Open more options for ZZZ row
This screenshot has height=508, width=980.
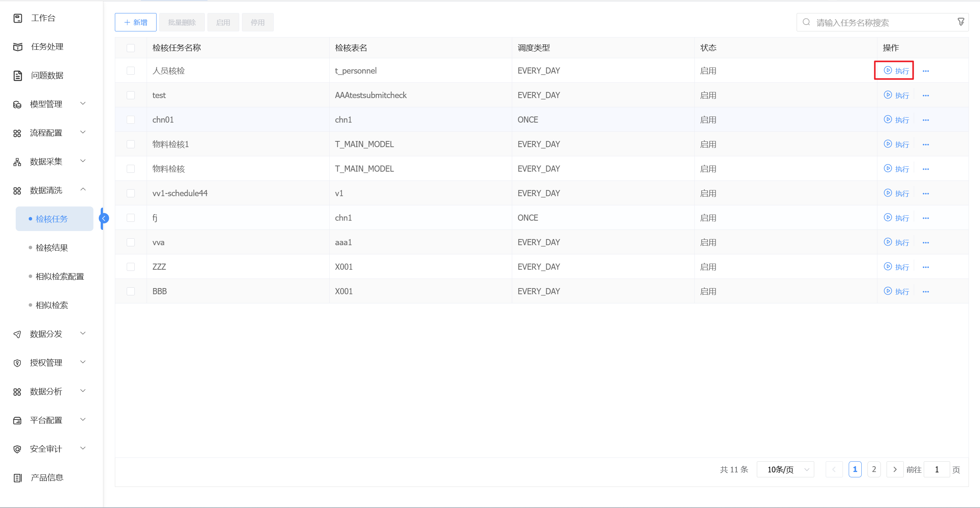click(x=926, y=267)
